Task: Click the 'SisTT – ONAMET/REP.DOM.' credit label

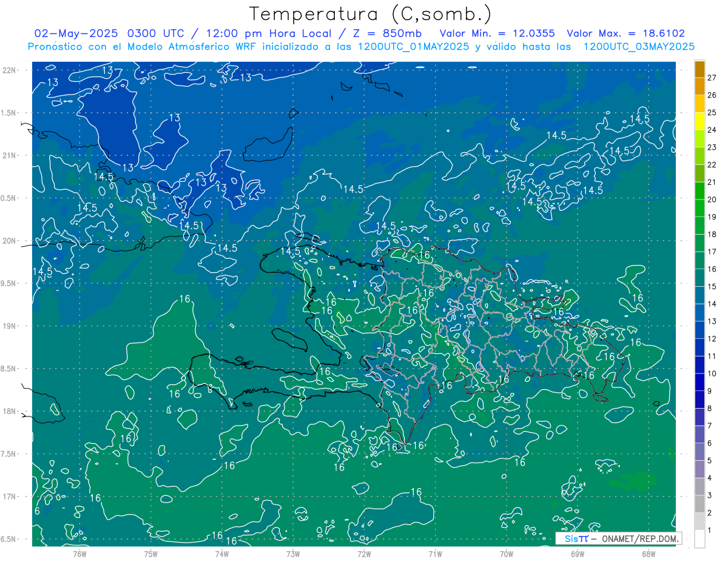Action: (619, 538)
